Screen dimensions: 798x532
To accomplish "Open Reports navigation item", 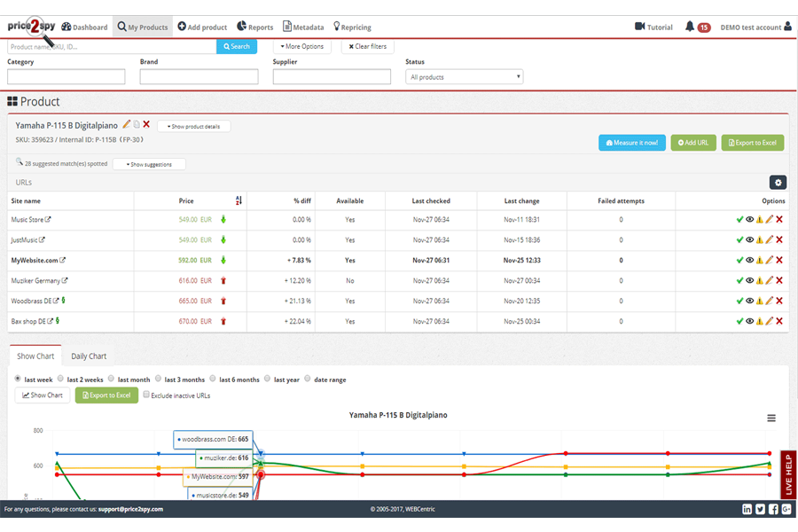I will pos(255,27).
